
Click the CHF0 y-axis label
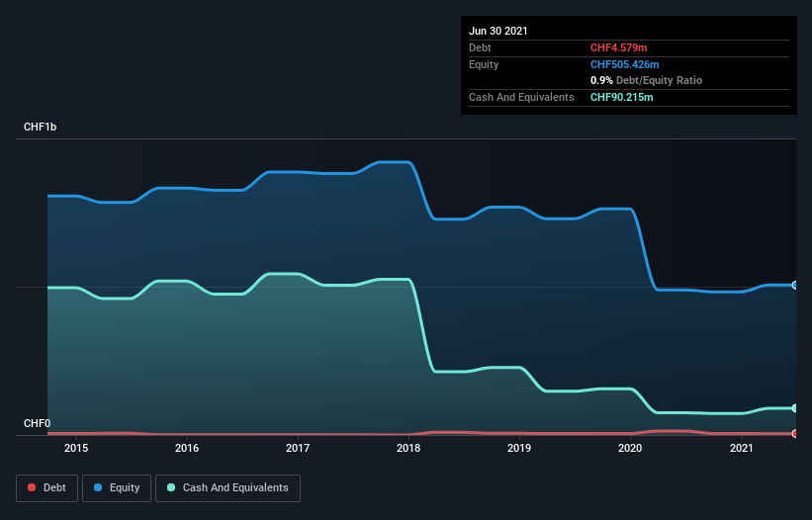[37, 423]
